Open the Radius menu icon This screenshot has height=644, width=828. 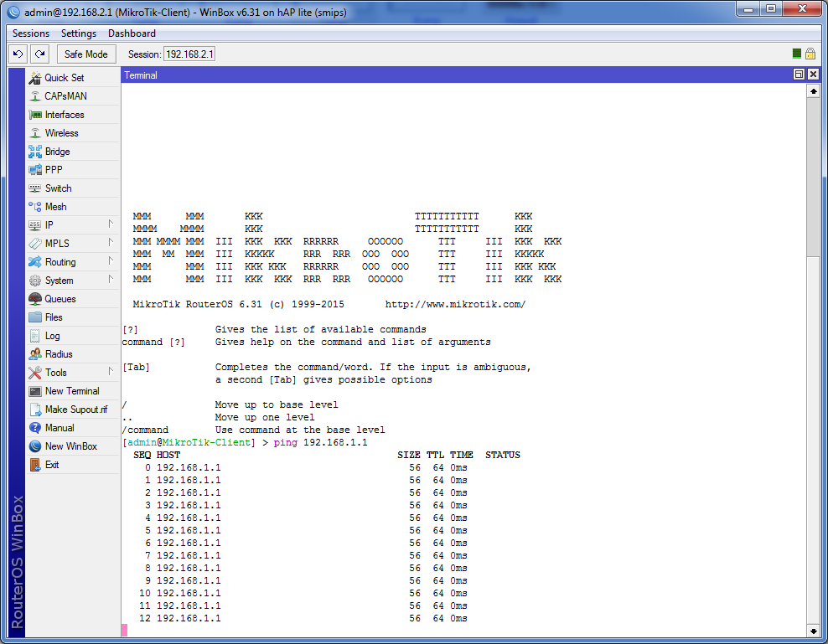35,354
